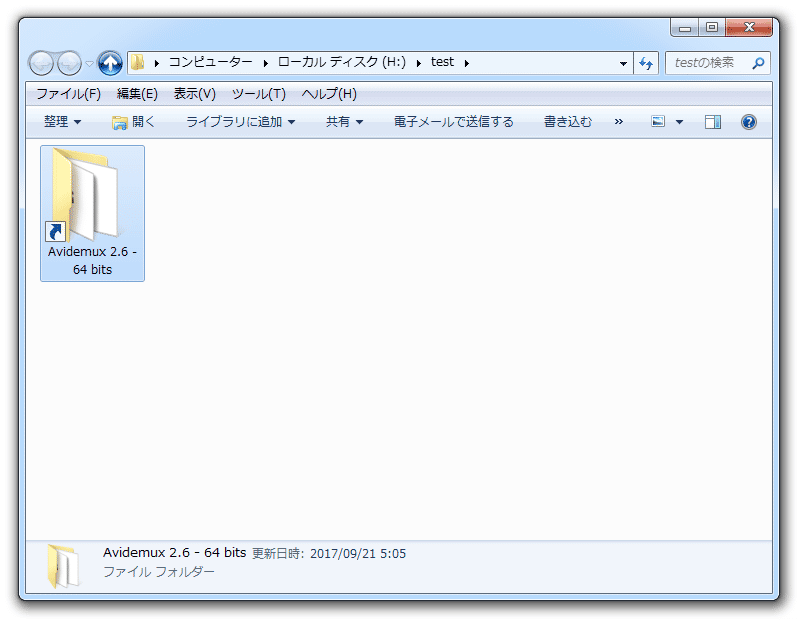Open the 表示(V) menu
The width and height of the screenshot is (801, 622).
(195, 93)
